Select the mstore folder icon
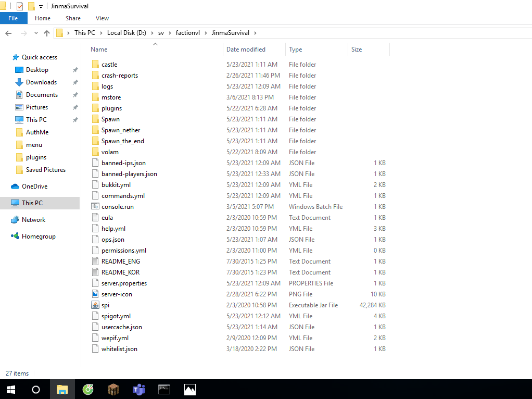The image size is (532, 399). [95, 97]
